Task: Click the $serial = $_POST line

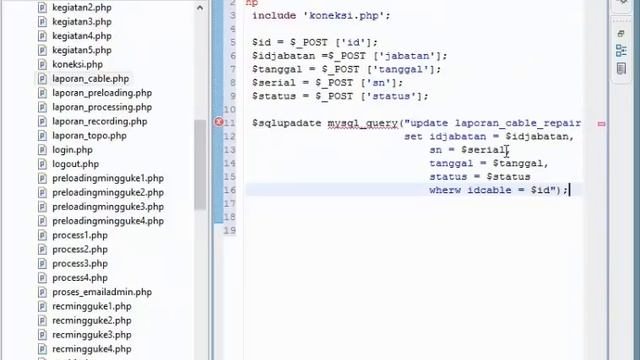Action: (327, 83)
